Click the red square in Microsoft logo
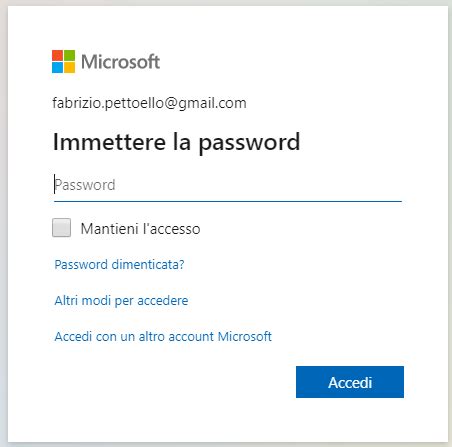This screenshot has height=447, width=452. [x=57, y=55]
